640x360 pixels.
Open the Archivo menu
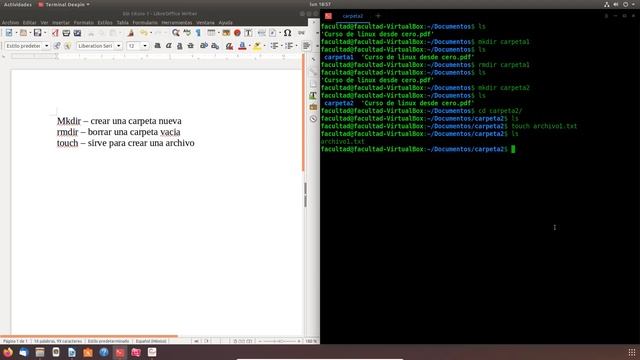pos(11,22)
